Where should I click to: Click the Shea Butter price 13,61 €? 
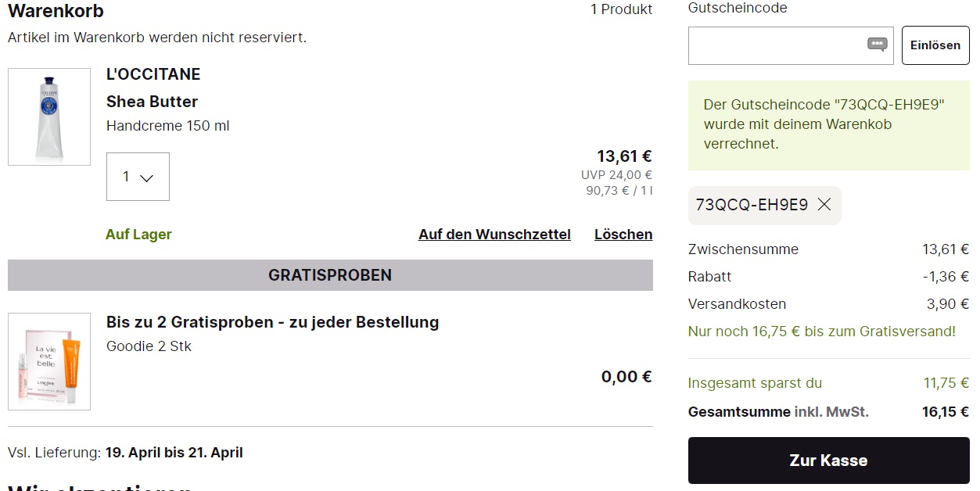(x=624, y=156)
